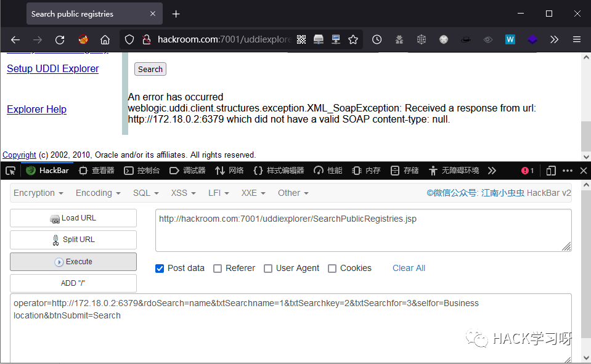Switch to the 存储 storage tab
The image size is (591, 364).
404,171
